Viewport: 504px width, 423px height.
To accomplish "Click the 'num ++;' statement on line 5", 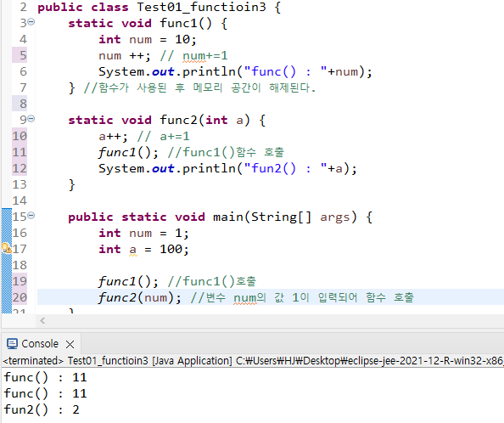I will 125,56.
